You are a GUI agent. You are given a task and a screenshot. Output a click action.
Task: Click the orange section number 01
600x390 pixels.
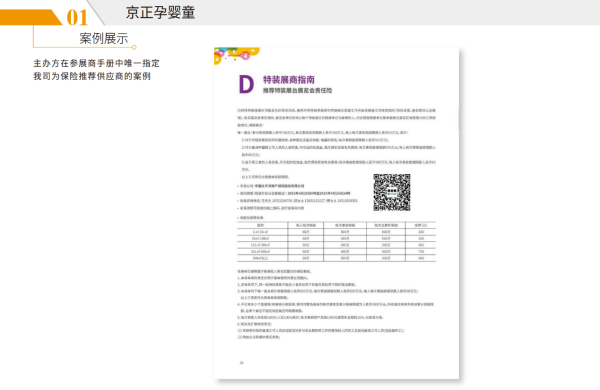[77, 17]
